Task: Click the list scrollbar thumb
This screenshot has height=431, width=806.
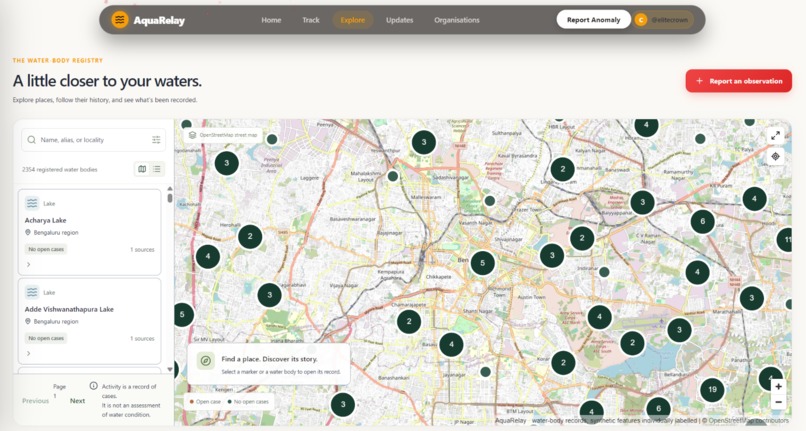Action: point(170,198)
